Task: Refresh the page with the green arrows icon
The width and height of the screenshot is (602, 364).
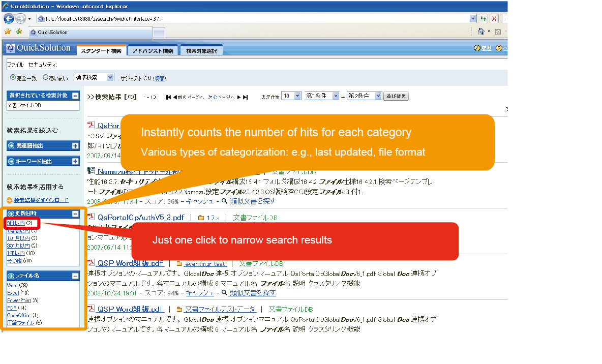Action: point(484,18)
